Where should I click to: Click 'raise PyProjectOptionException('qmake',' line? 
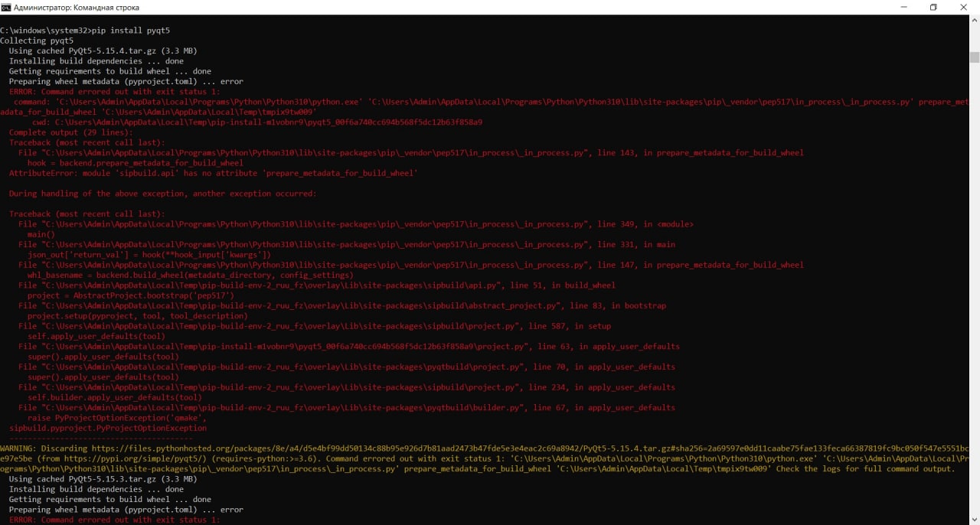tap(117, 418)
